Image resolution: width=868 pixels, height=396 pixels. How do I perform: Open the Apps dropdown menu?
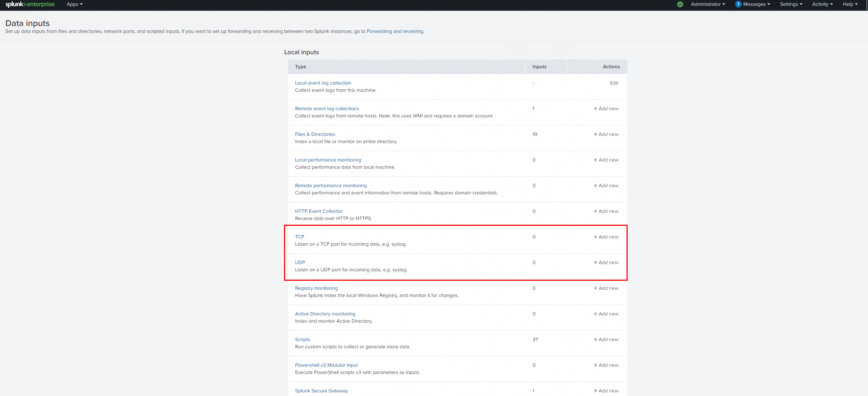coord(75,4)
